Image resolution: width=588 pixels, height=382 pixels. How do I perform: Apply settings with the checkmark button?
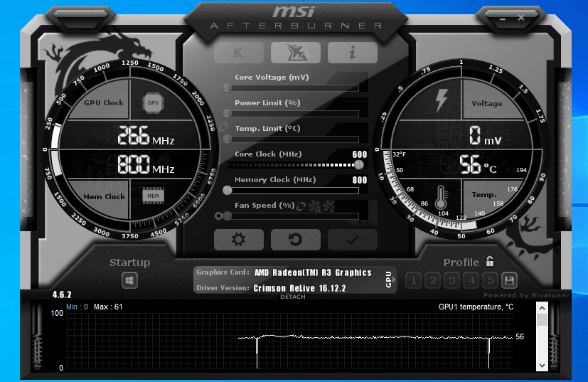tap(353, 240)
